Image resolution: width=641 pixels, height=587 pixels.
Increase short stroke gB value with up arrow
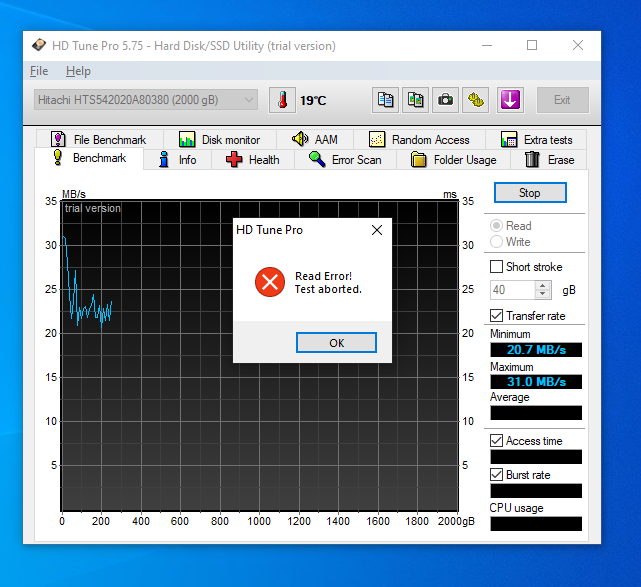pyautogui.click(x=543, y=285)
